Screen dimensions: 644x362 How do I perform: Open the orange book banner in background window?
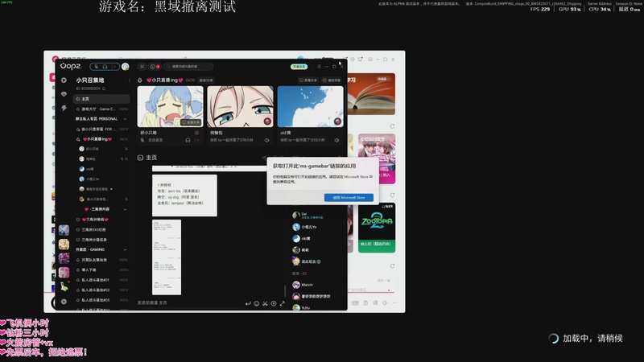pyautogui.click(x=371, y=94)
